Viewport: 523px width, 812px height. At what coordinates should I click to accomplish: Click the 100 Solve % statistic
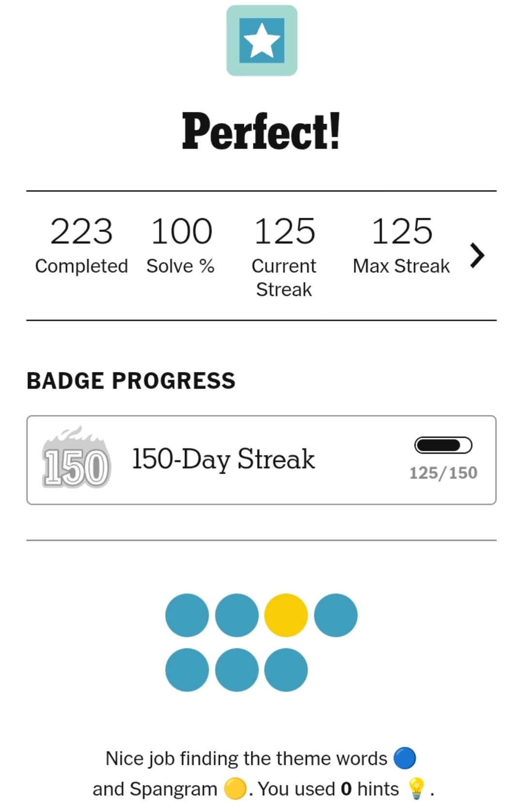point(181,245)
